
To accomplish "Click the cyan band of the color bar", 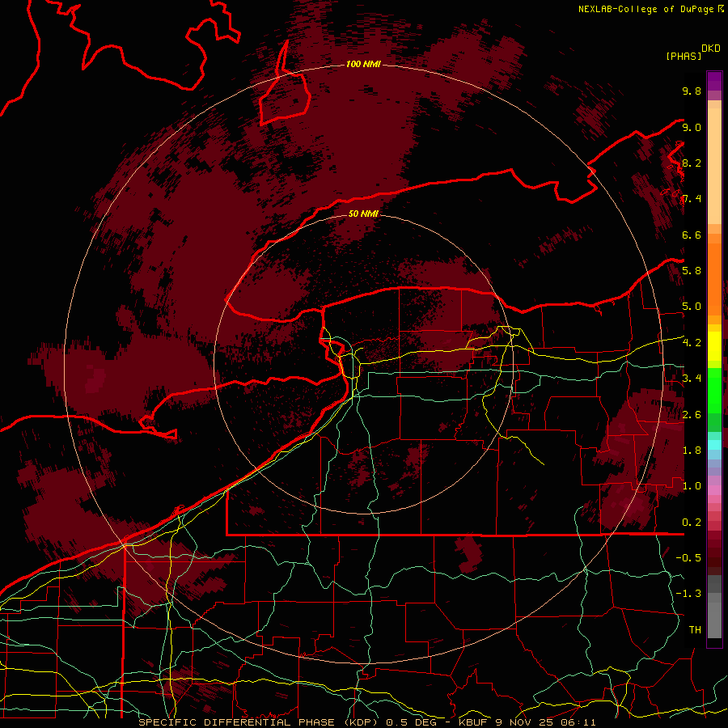I will point(714,445).
